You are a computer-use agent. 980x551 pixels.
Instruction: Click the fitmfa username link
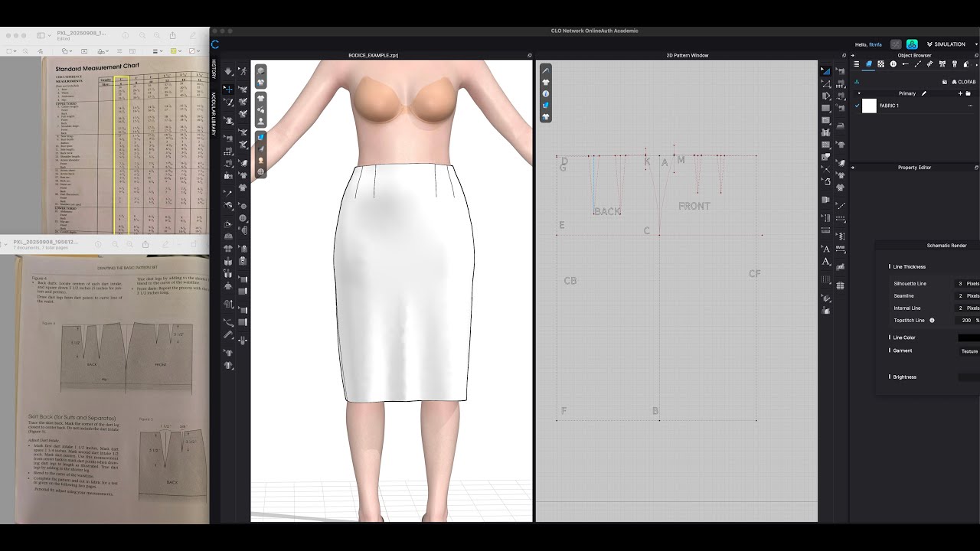coord(876,44)
